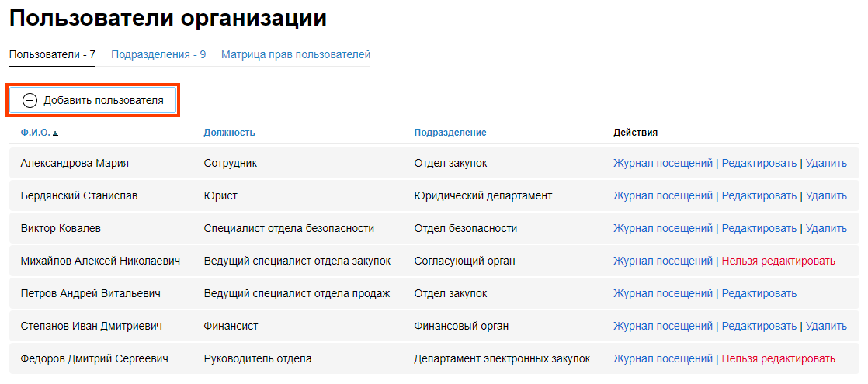Screen dimensions: 868x384
Task: Open Журнал посещений for Бердянский Станислав
Action: click(x=662, y=195)
